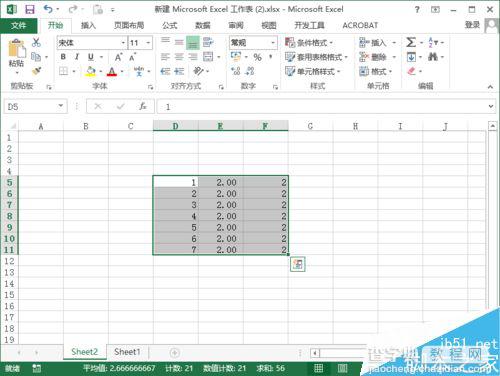The image size is (500, 376).
Task: Toggle Wrap Text
Action: tap(208, 42)
